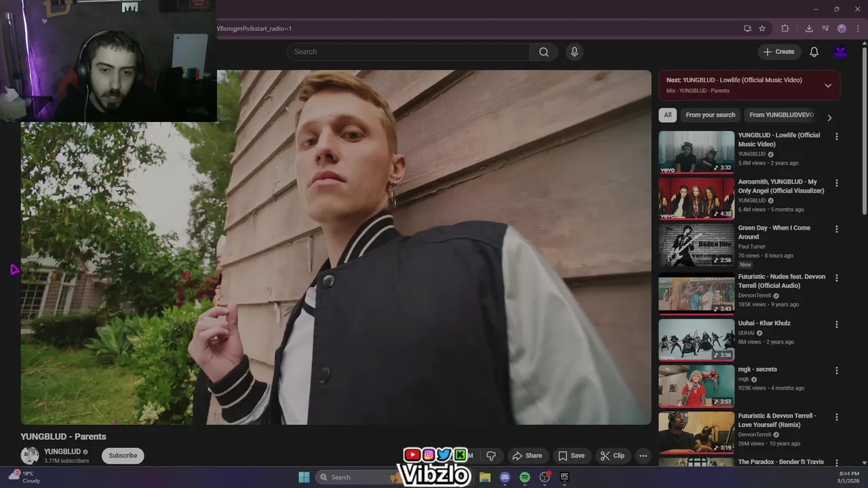Click the install app icon in address bar
This screenshot has width=868, height=488.
point(747,28)
